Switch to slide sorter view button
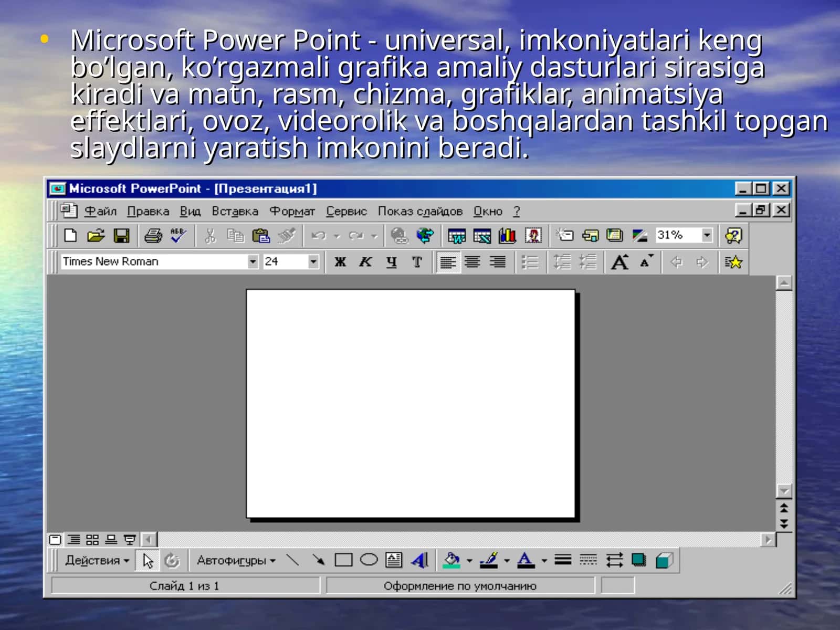This screenshot has width=840, height=630. [x=92, y=539]
